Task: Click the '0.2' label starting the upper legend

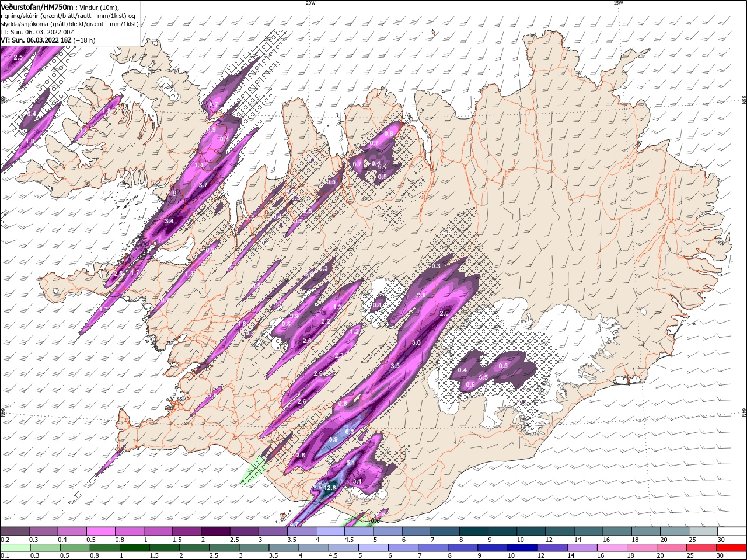Action: 5,540
